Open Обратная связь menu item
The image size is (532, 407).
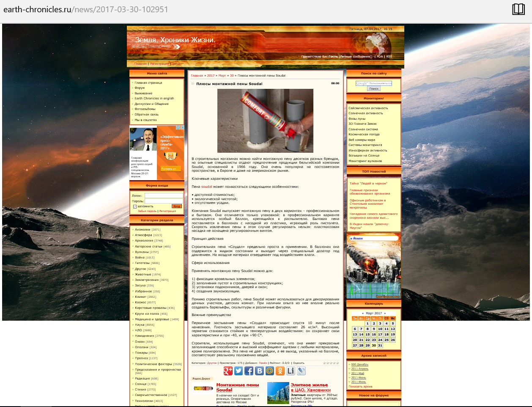[147, 115]
